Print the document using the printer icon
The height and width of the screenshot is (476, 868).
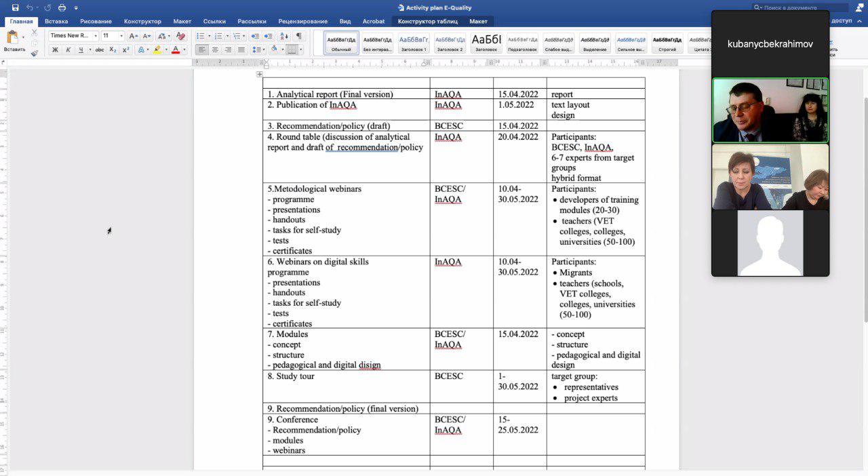pos(62,7)
